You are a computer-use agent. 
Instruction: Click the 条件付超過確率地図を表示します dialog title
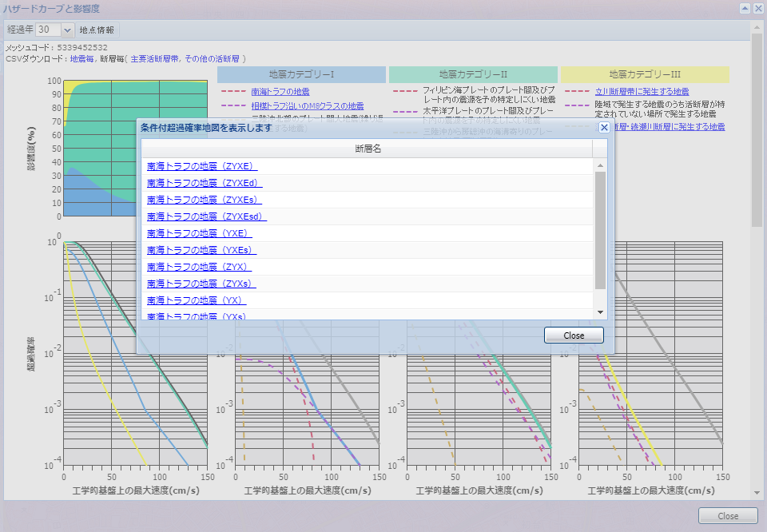[206, 128]
